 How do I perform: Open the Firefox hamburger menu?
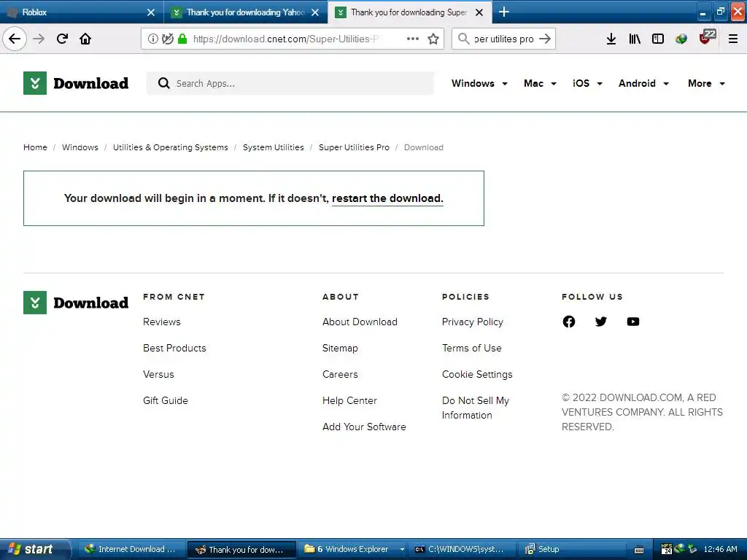pyautogui.click(x=733, y=39)
